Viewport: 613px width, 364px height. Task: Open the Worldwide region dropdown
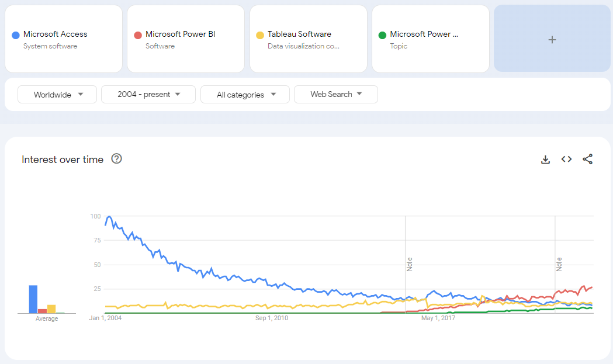pos(57,94)
